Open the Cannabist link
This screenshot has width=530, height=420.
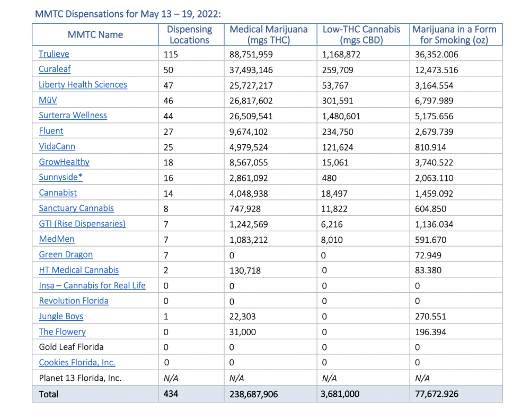point(58,192)
